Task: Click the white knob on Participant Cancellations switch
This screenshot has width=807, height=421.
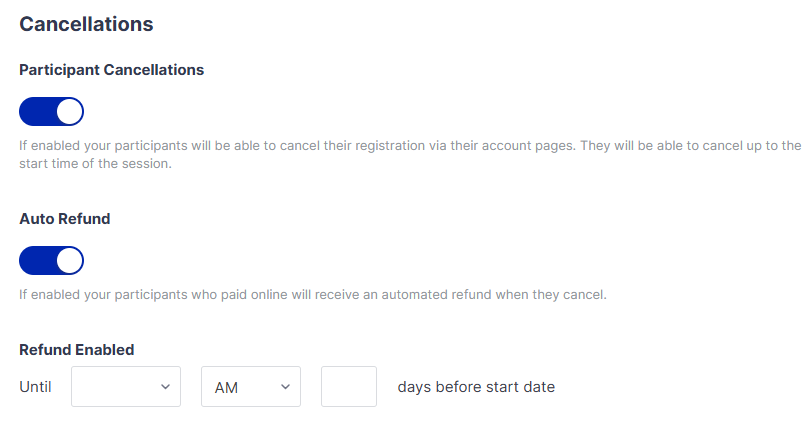Action: 69,111
